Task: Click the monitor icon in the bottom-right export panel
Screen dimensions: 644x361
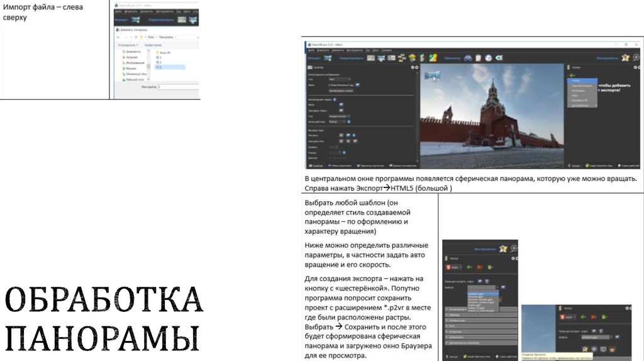Action: coord(603,349)
